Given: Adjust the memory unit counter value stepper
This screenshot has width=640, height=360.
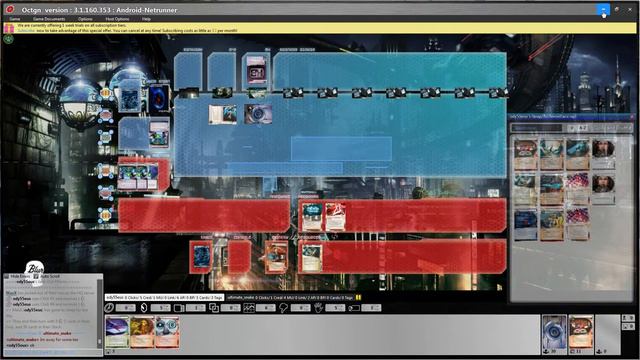Looking at the screenshot, I should point(196,308).
